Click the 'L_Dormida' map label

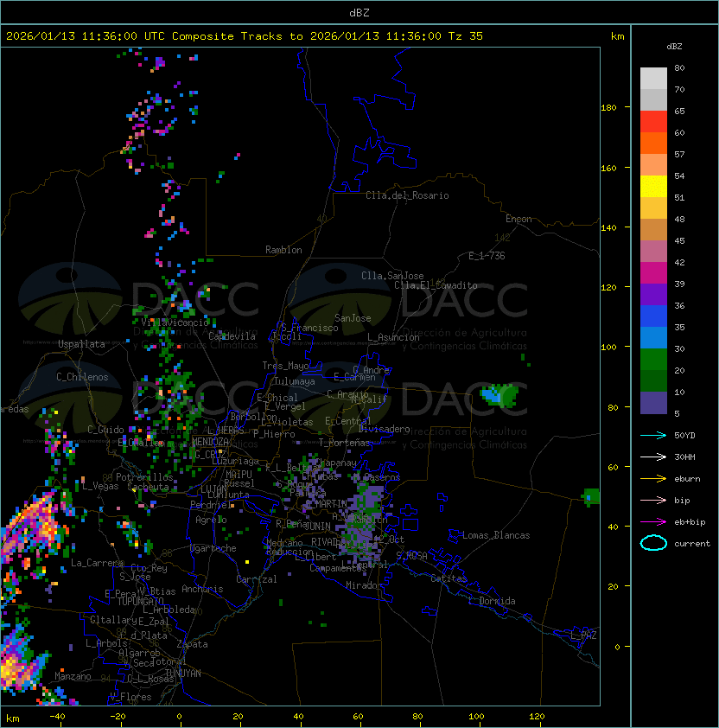pos(492,601)
